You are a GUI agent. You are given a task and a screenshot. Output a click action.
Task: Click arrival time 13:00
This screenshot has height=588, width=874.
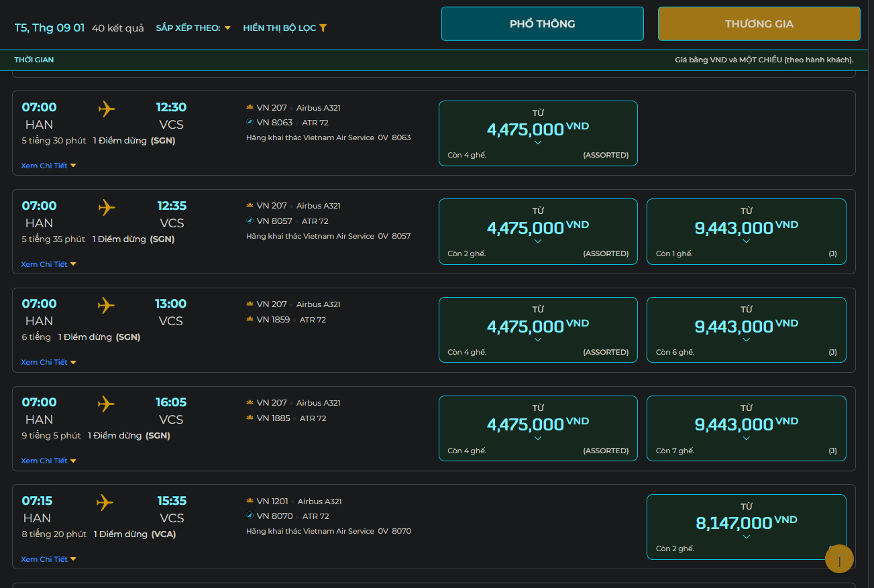pos(170,304)
